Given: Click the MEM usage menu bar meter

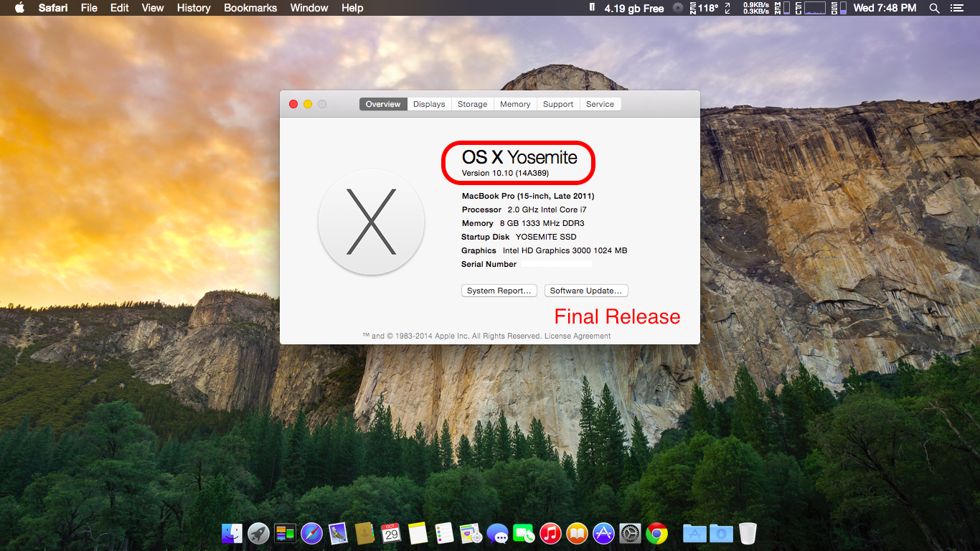Looking at the screenshot, I should tap(781, 8).
